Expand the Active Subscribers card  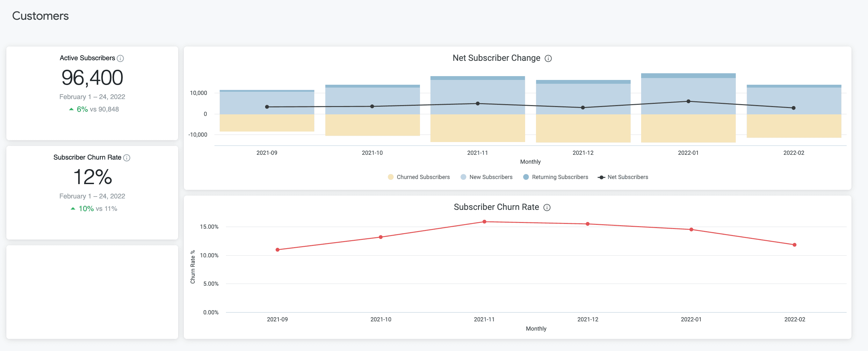pos(92,94)
